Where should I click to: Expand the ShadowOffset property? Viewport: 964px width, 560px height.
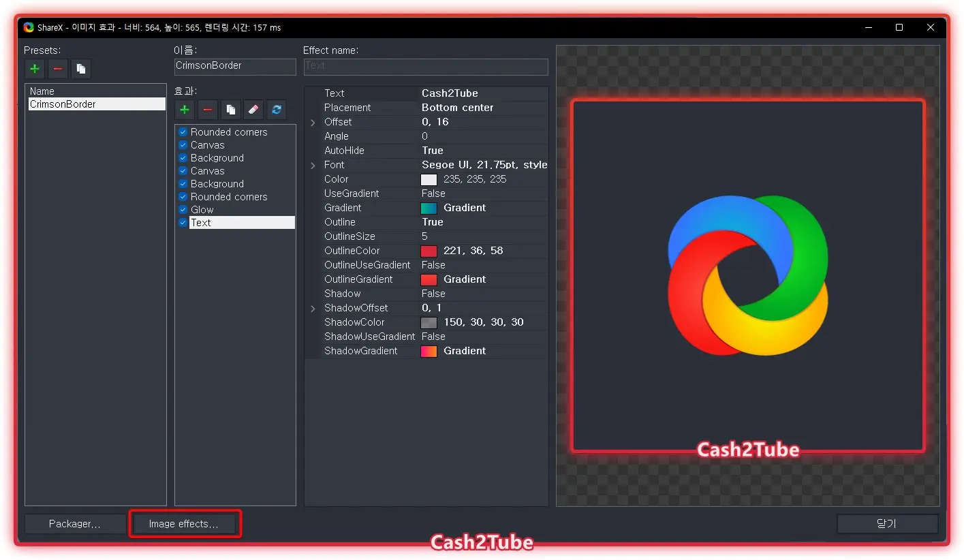[313, 309]
